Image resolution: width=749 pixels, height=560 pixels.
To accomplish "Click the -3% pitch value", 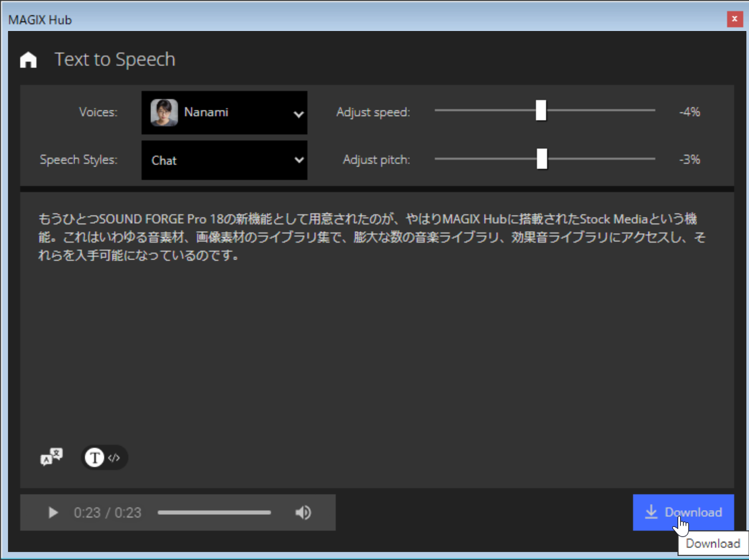I will pyautogui.click(x=689, y=160).
